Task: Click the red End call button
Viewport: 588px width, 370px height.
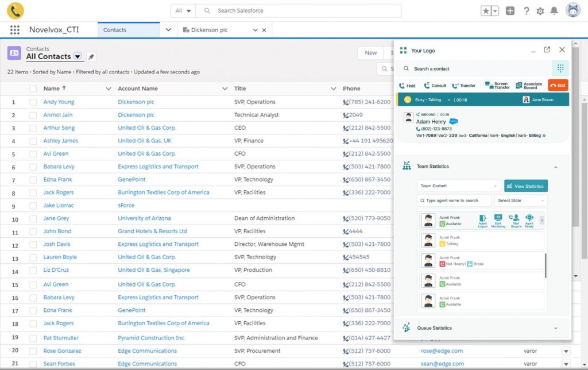Action: [x=558, y=85]
